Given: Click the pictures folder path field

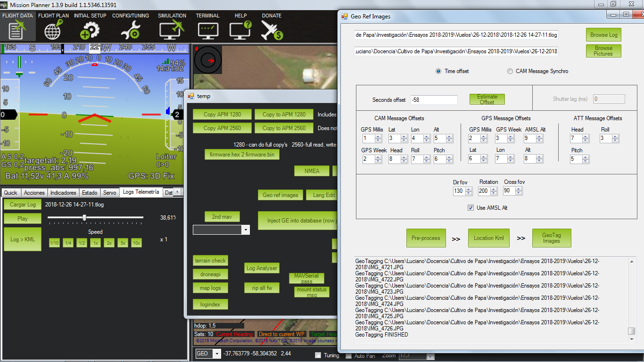Looking at the screenshot, I should [x=456, y=51].
